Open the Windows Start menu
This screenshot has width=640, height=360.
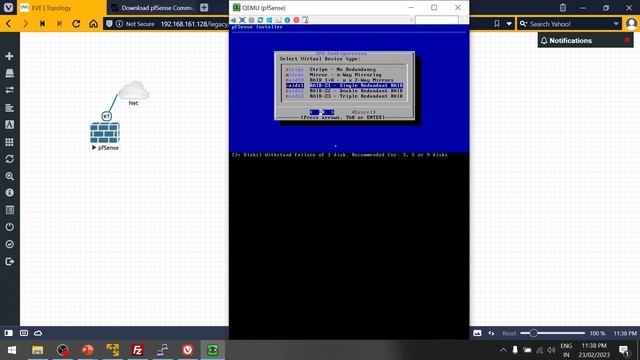[12, 350]
